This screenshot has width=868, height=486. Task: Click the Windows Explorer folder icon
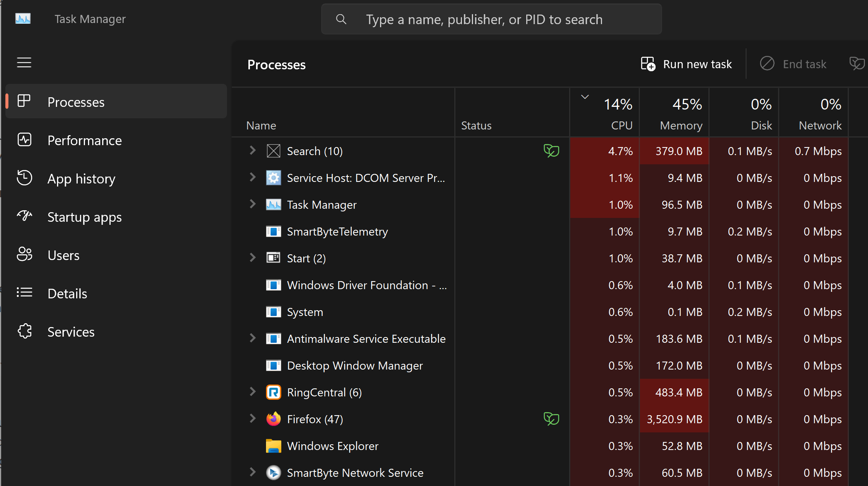(x=274, y=446)
